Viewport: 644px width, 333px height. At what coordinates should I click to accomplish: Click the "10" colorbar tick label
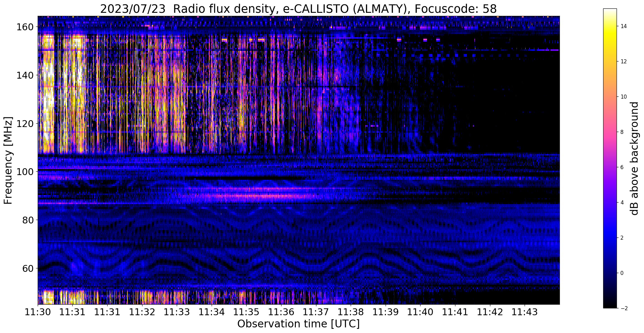tap(623, 97)
